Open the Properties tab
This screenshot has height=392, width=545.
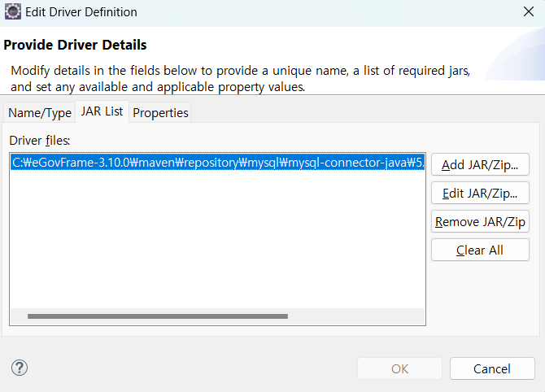pos(160,112)
